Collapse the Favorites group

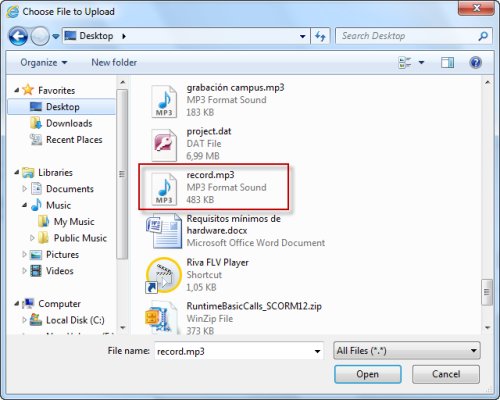click(x=17, y=90)
